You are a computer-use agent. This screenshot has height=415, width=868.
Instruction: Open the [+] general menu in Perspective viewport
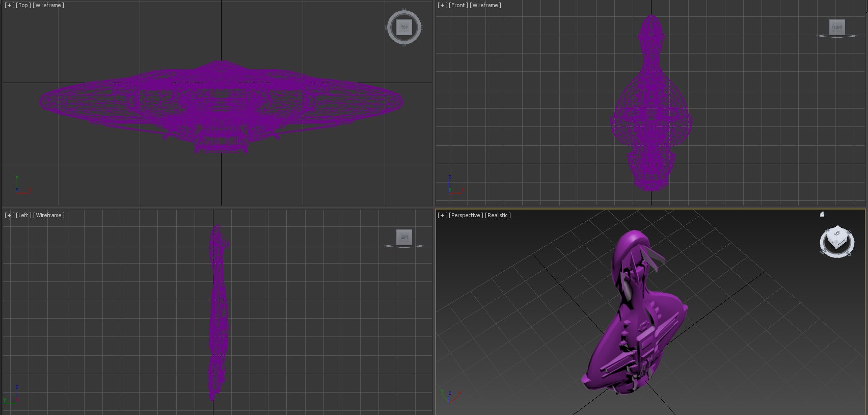pyautogui.click(x=442, y=215)
